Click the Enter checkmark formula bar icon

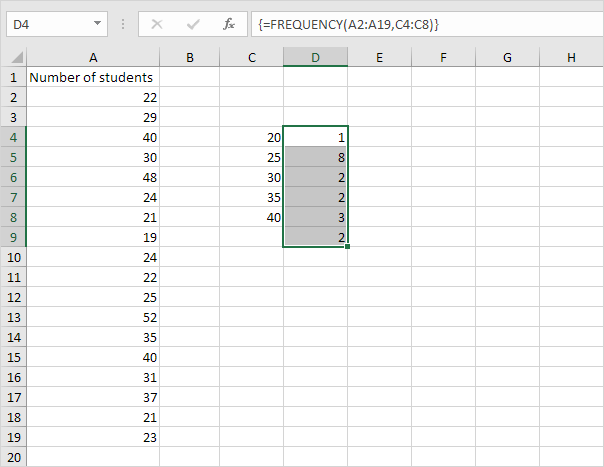coord(193,25)
